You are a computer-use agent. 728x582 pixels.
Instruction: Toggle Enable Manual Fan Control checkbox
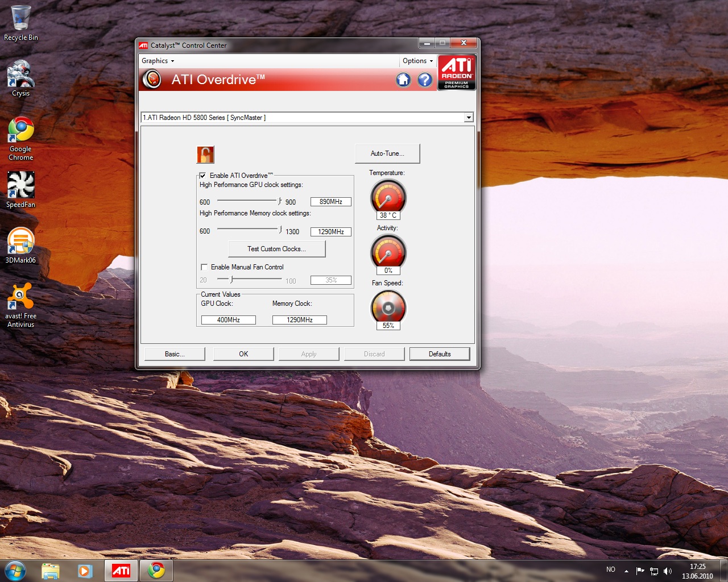click(x=204, y=267)
